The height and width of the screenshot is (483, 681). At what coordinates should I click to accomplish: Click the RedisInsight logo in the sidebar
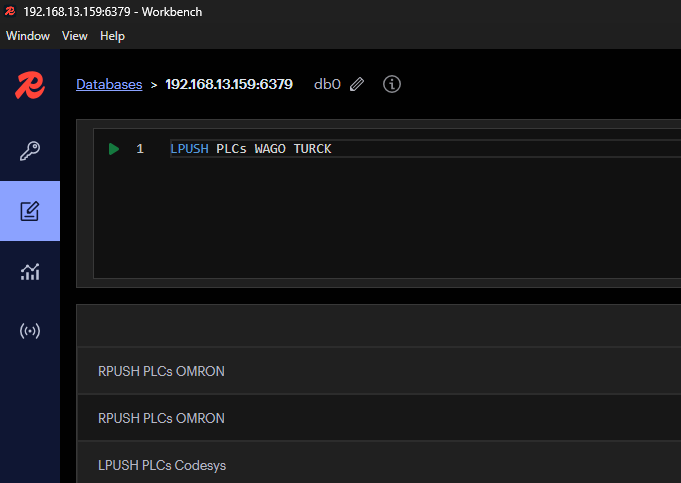(30, 85)
